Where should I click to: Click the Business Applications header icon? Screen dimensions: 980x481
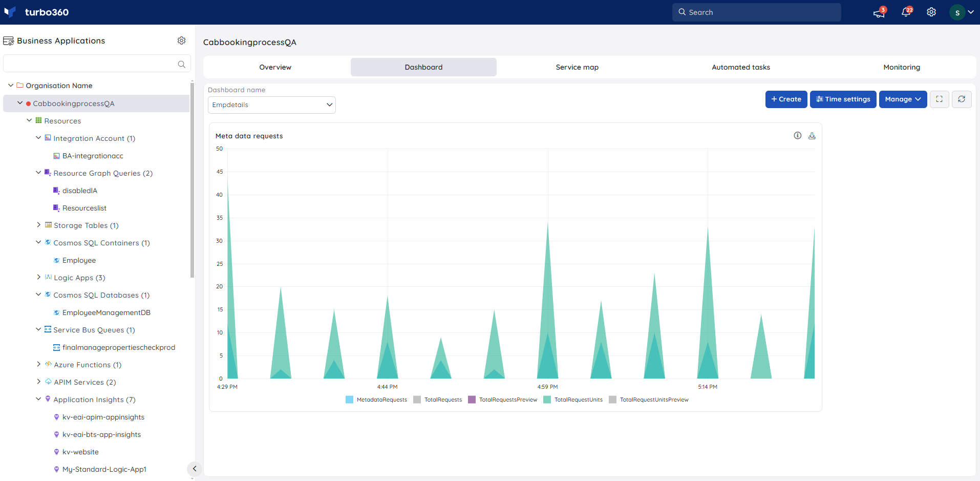(x=9, y=41)
